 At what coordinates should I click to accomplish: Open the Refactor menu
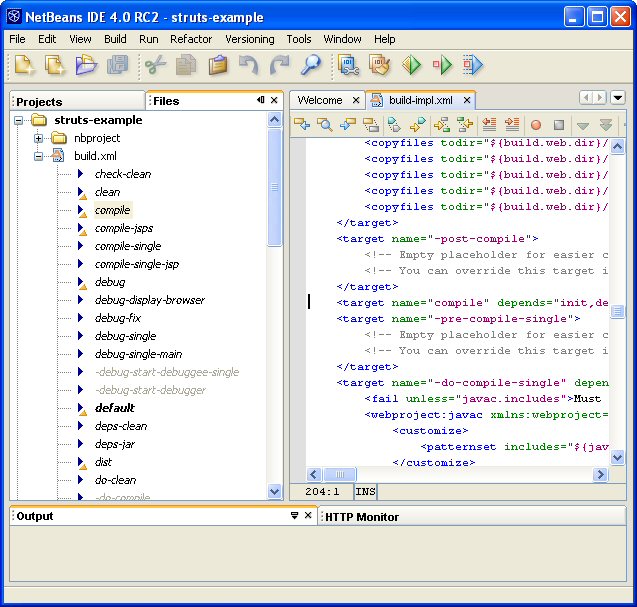191,39
